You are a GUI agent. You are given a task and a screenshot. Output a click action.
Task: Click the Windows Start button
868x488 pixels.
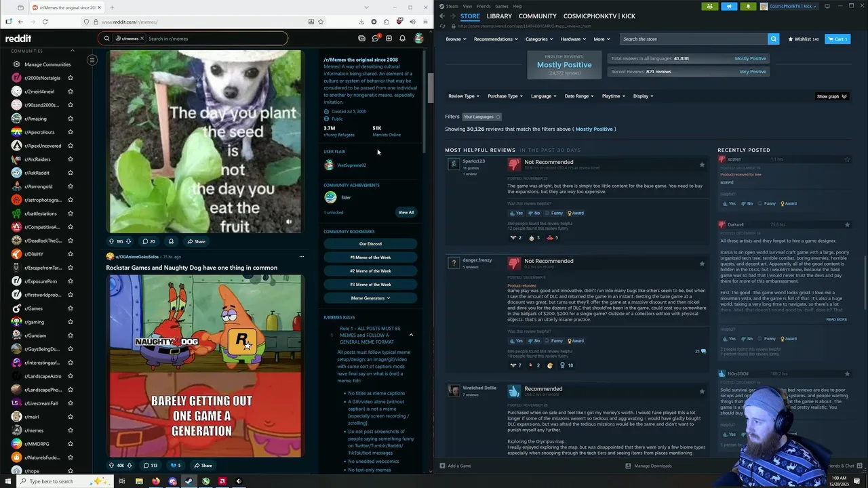pos(7,481)
